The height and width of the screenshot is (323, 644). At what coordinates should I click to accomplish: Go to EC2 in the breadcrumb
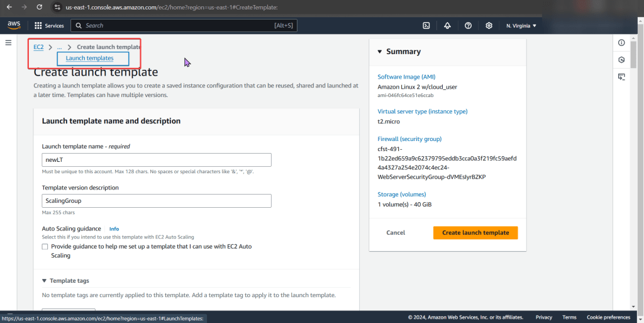coord(38,47)
